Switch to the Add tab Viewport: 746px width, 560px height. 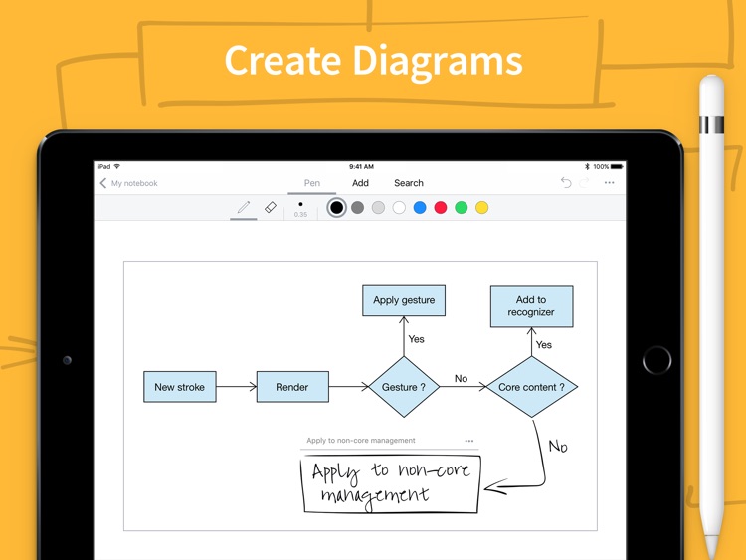(x=360, y=183)
